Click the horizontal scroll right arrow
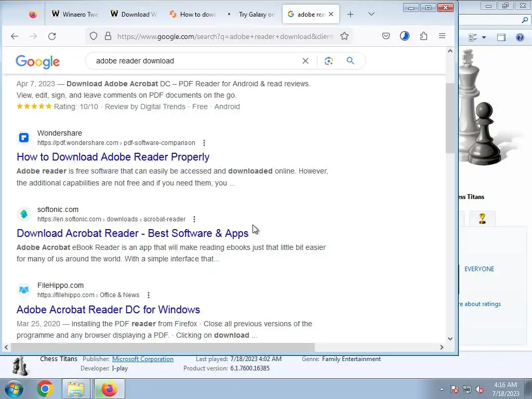Screen dimensions: 532x399 tap(442, 347)
